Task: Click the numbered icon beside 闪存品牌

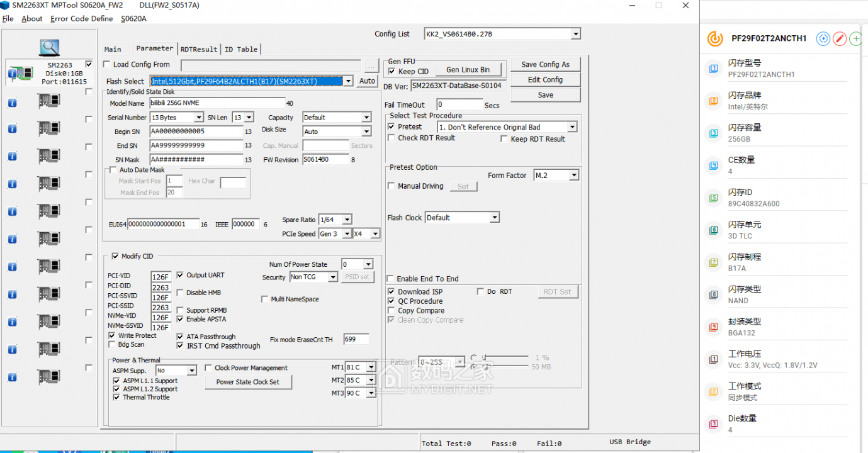Action: coord(714,101)
